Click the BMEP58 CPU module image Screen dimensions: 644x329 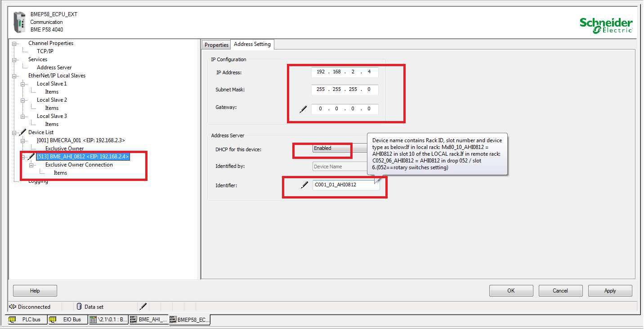pos(20,22)
